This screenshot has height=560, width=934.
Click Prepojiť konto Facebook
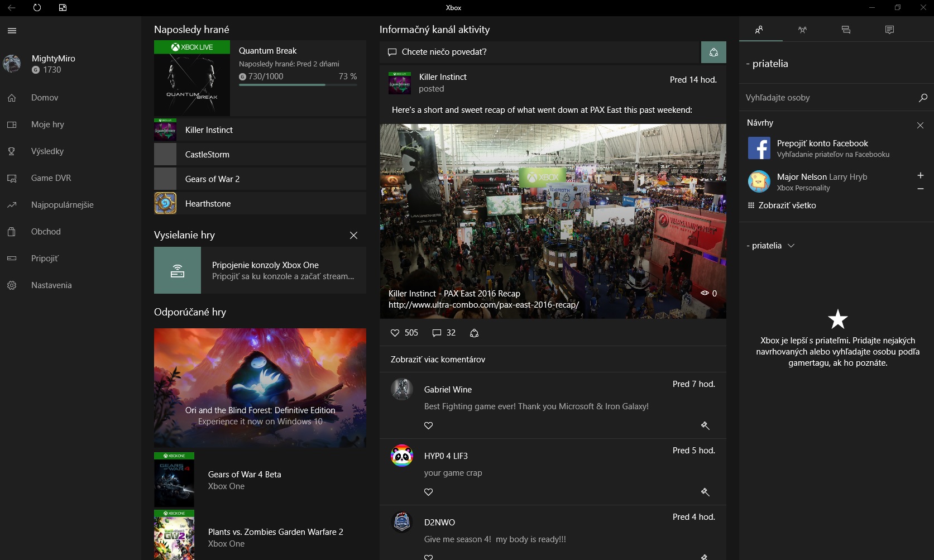click(x=836, y=149)
